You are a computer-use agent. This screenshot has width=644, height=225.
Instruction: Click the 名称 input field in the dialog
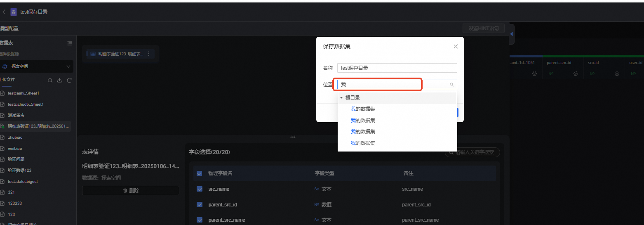coord(397,68)
